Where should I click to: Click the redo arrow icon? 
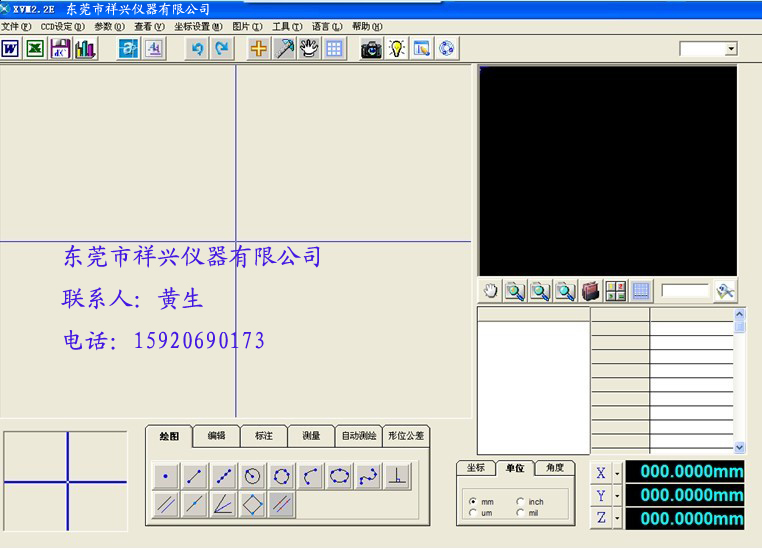pyautogui.click(x=222, y=49)
